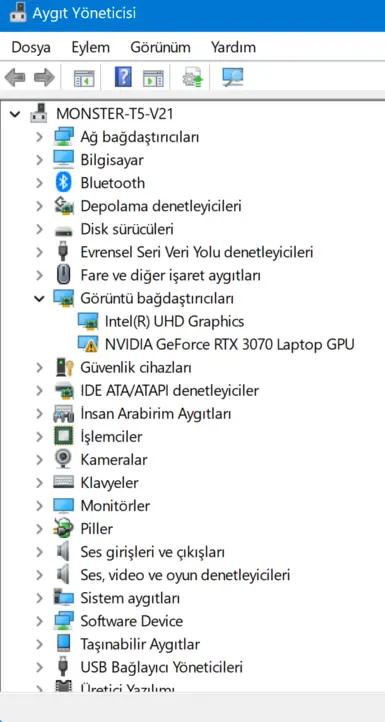Viewport: 385px width, 722px height.
Task: Open the blue Help question-mark icon
Action: [123, 77]
